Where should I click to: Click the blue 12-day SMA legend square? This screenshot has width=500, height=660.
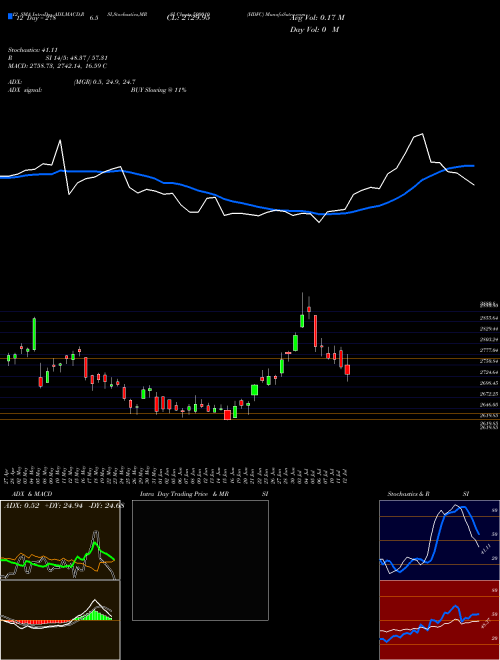(10, 16)
